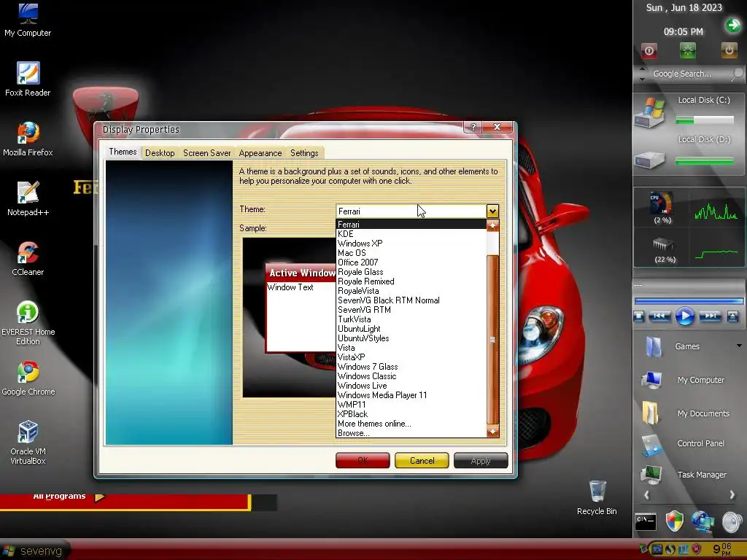
Task: Click the green arrow icon beside the date
Action: (x=733, y=25)
